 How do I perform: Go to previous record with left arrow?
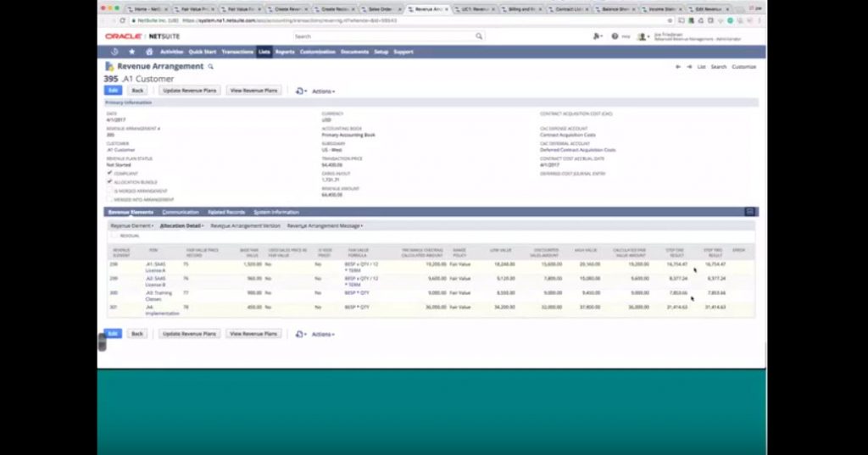pyautogui.click(x=677, y=66)
